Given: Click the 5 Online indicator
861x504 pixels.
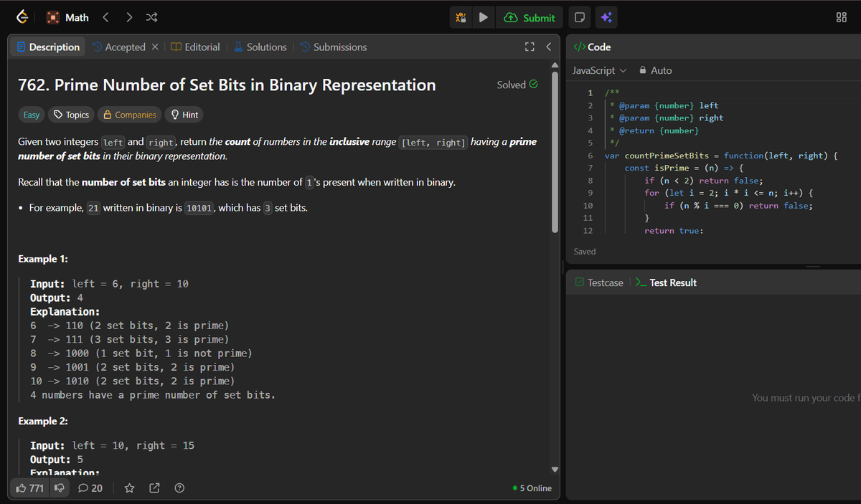Looking at the screenshot, I should coord(532,488).
